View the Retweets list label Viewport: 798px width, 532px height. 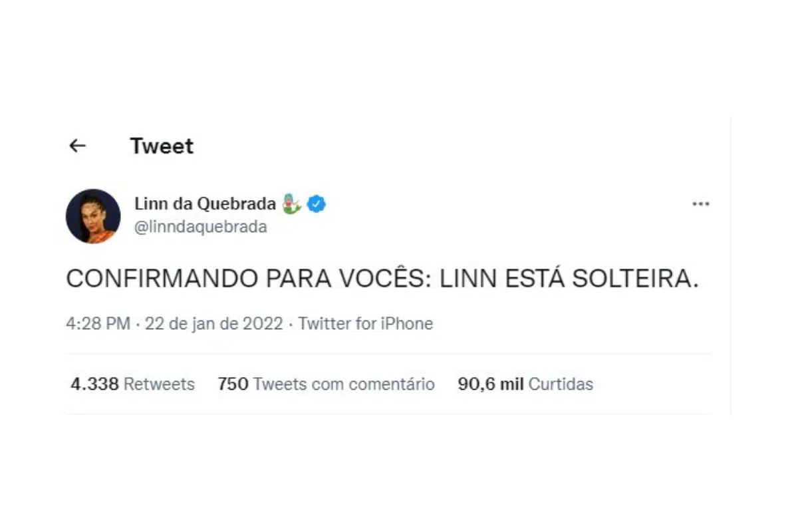[x=160, y=384]
